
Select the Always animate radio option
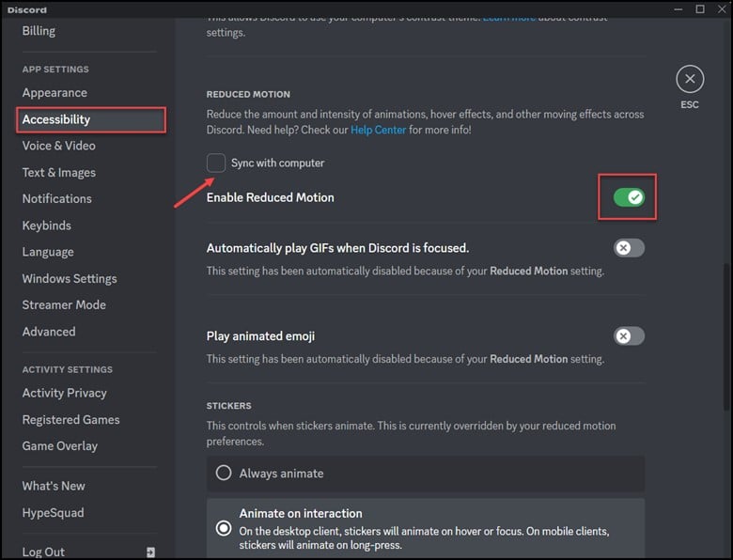[224, 474]
